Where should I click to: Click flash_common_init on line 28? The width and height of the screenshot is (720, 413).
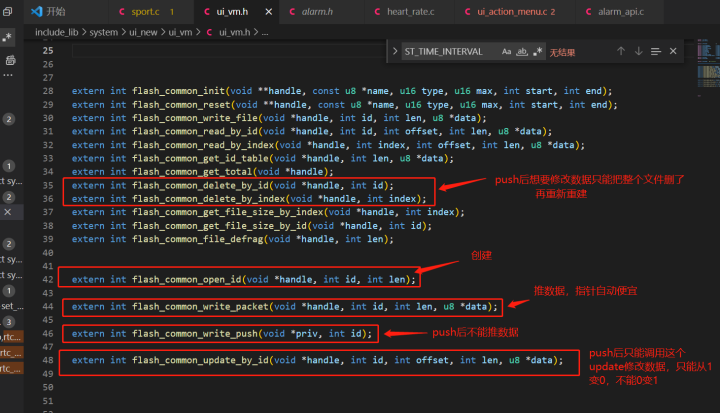coord(178,91)
